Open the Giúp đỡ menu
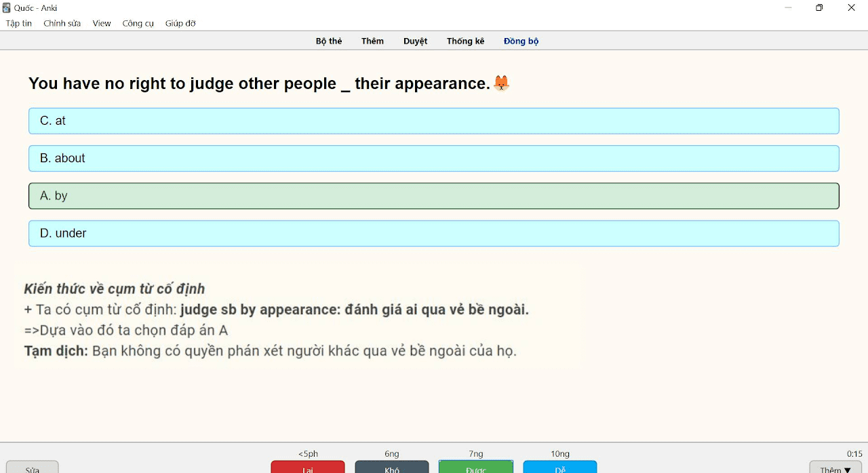Image resolution: width=868 pixels, height=473 pixels. tap(180, 23)
